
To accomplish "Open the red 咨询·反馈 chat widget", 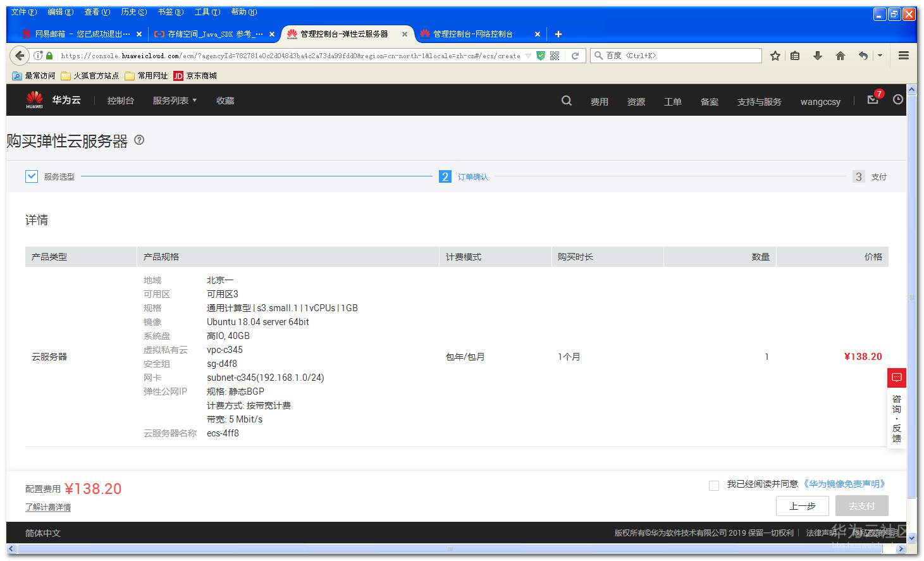I will pyautogui.click(x=897, y=408).
